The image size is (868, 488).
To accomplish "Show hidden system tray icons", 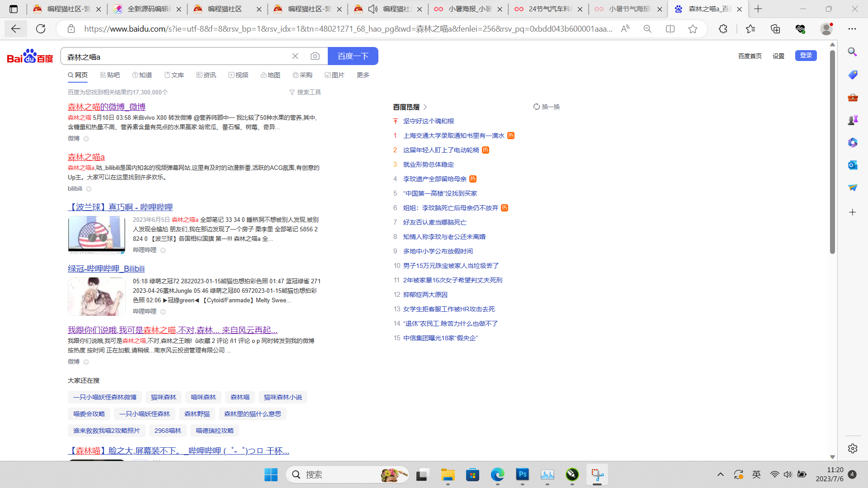I will (x=721, y=474).
